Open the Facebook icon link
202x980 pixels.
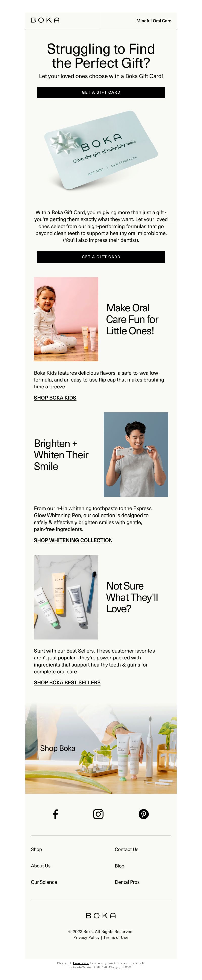pyautogui.click(x=55, y=814)
